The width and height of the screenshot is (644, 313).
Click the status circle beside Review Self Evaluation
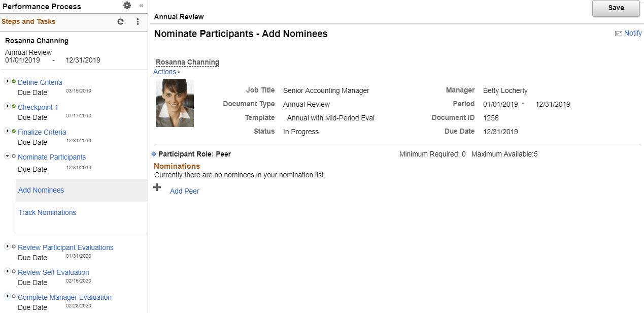click(x=13, y=271)
